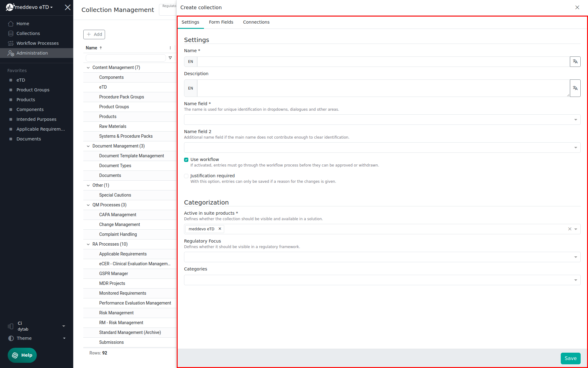Clear all Active in suite products selections
This screenshot has width=588, height=368.
tap(570, 229)
